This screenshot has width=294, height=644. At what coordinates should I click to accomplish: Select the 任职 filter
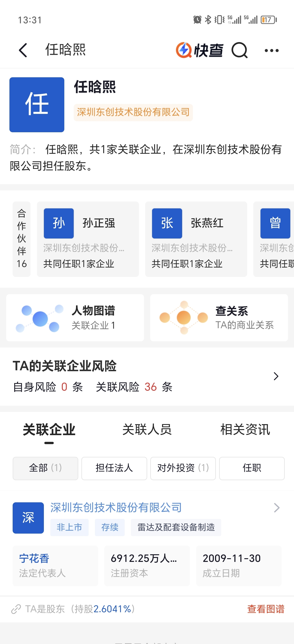coord(252,468)
